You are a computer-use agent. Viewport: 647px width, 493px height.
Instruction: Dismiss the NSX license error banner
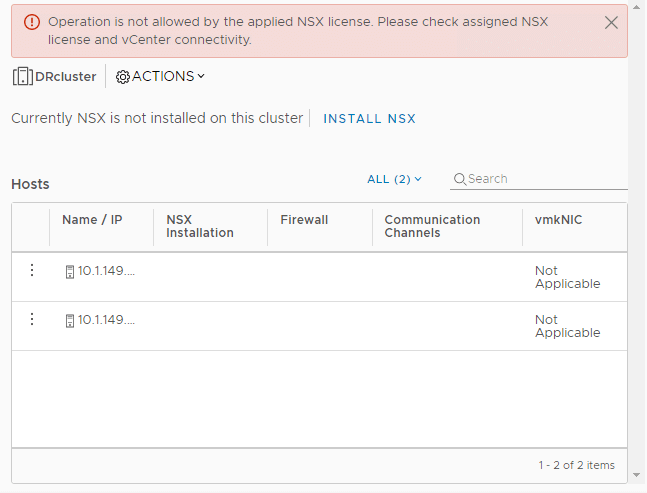pyautogui.click(x=611, y=22)
